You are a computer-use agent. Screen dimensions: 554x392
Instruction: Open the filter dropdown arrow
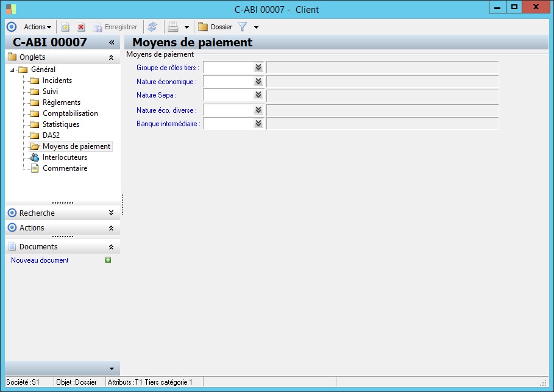click(x=256, y=27)
